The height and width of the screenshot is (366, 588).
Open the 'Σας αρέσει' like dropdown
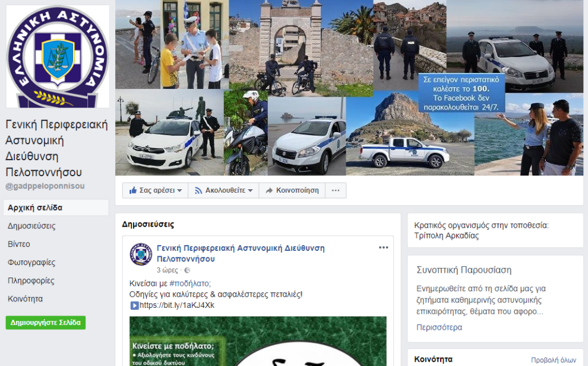tap(155, 190)
